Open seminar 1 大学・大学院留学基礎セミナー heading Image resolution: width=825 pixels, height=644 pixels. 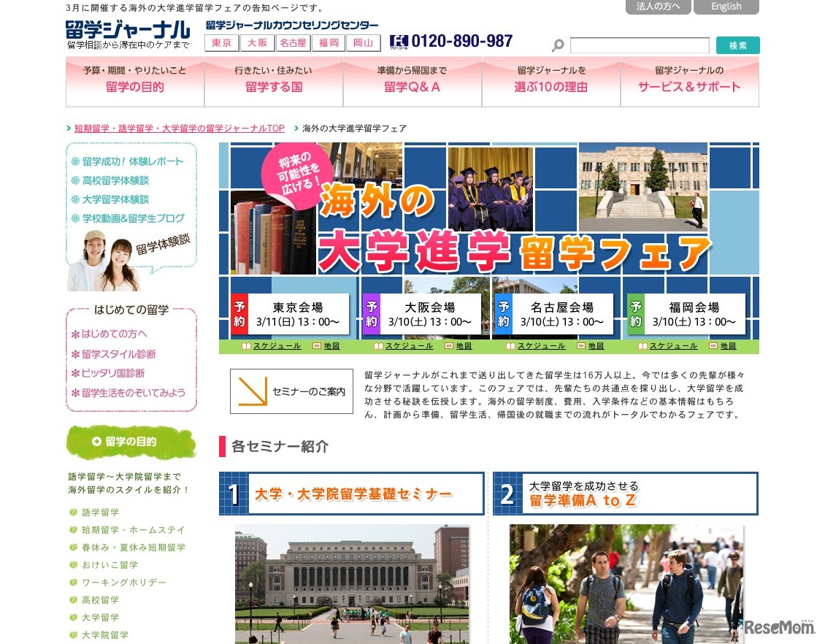[x=351, y=494]
